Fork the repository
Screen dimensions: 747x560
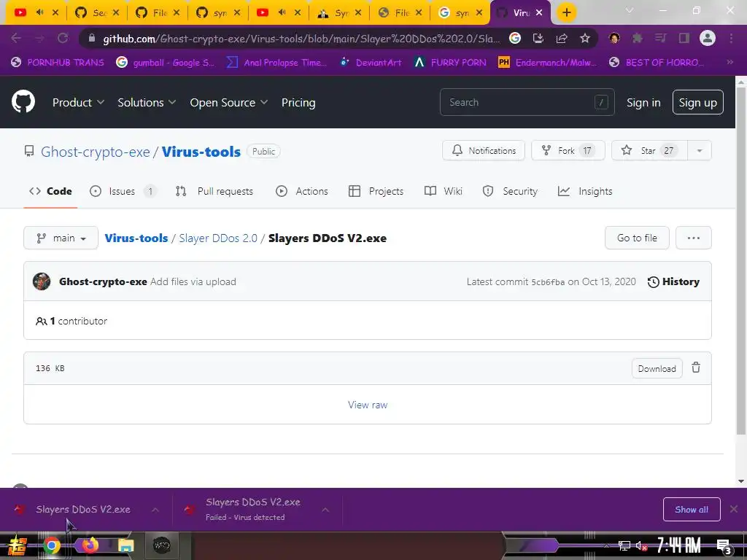(x=568, y=150)
